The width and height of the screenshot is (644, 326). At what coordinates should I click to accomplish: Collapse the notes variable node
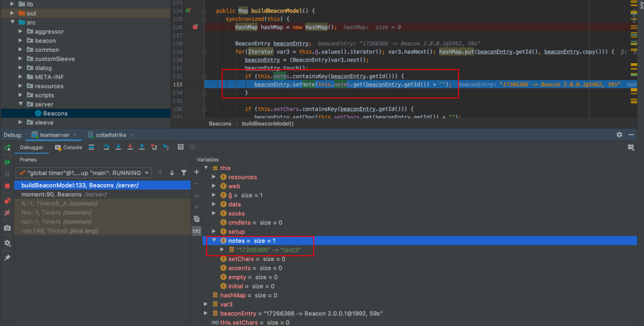[214, 241]
